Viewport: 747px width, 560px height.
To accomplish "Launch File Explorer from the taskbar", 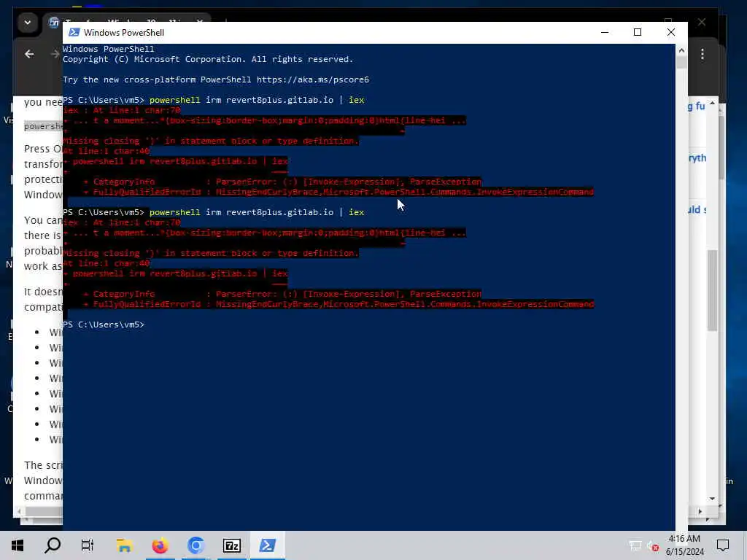I will pyautogui.click(x=124, y=545).
